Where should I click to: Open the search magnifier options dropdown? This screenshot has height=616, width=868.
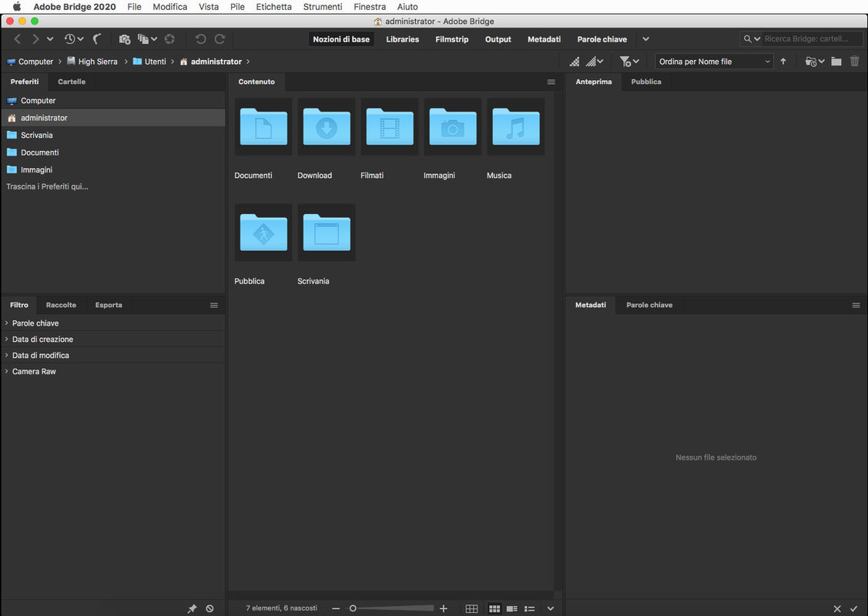pyautogui.click(x=752, y=38)
